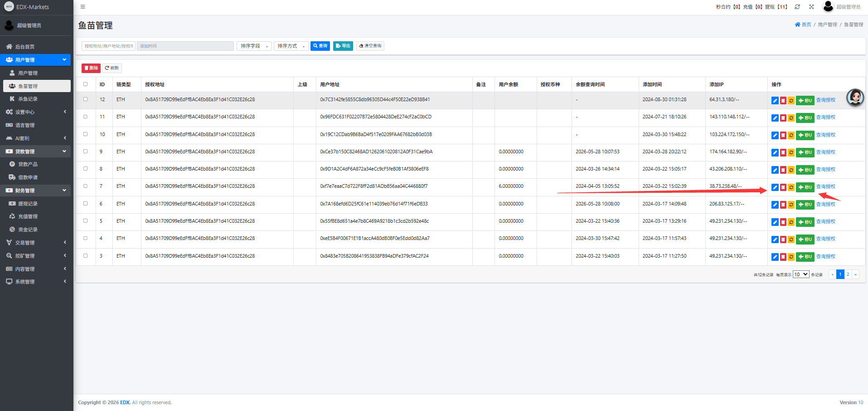
Task: Open the floating avatar assistant icon
Action: pos(855,98)
